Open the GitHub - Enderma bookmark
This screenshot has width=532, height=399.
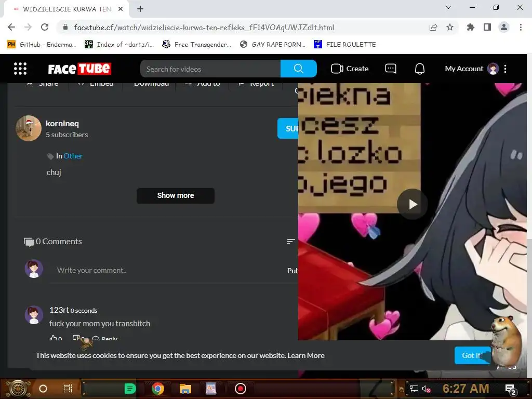point(42,45)
